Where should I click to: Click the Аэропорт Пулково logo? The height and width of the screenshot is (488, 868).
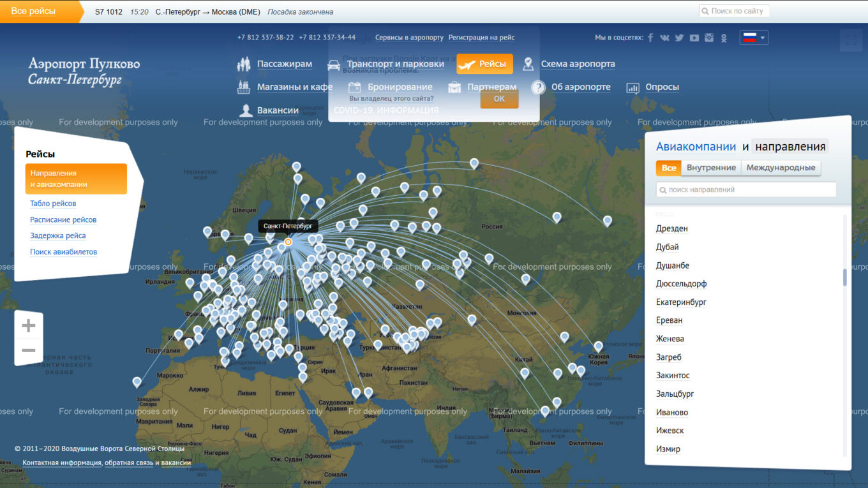(84, 71)
